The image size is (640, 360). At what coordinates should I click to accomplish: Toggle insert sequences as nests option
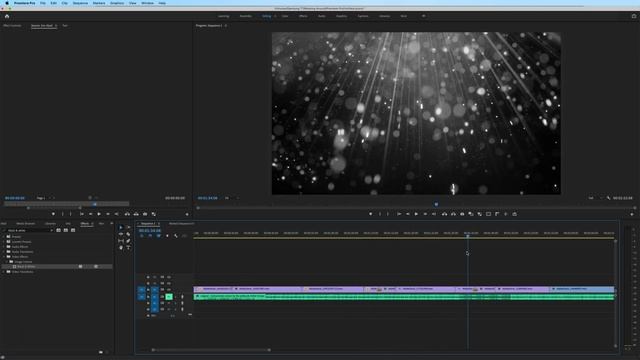click(x=142, y=236)
